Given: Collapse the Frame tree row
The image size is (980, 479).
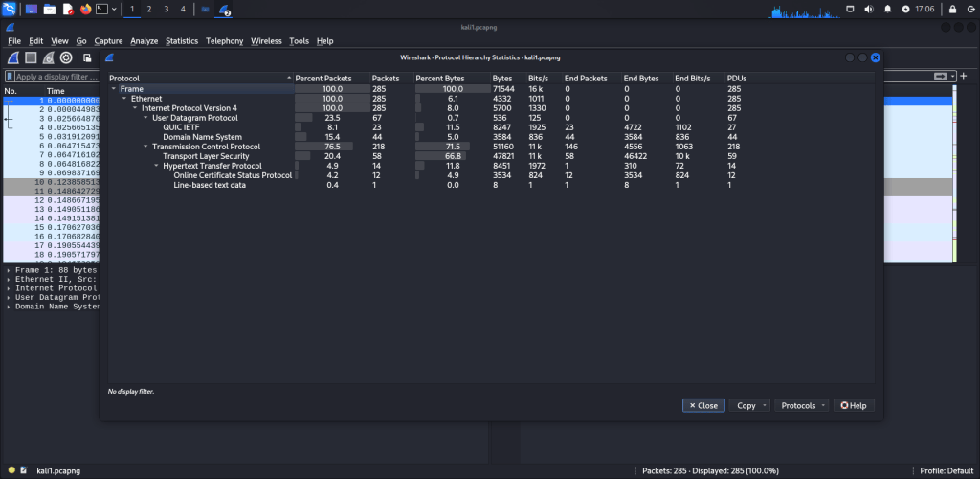Looking at the screenshot, I should coord(114,88).
